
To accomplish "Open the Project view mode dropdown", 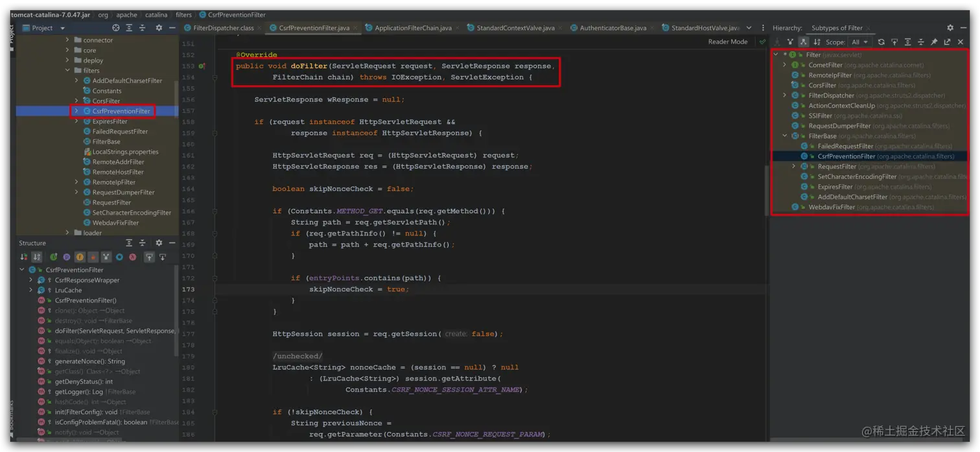I will 62,29.
